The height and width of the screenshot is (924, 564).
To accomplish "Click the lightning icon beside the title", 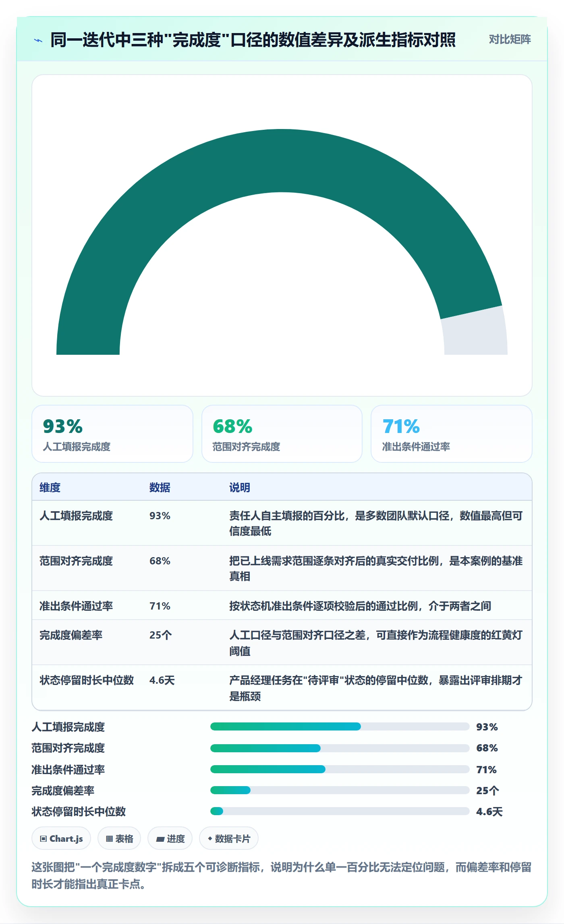I will pos(38,40).
